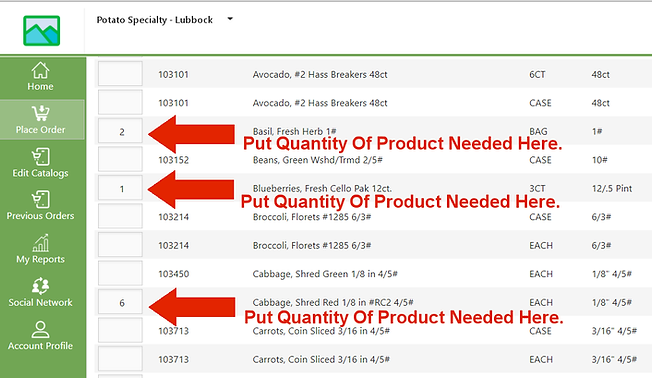
Task: Click quantity field for Avocado 6CT row
Action: click(120, 74)
